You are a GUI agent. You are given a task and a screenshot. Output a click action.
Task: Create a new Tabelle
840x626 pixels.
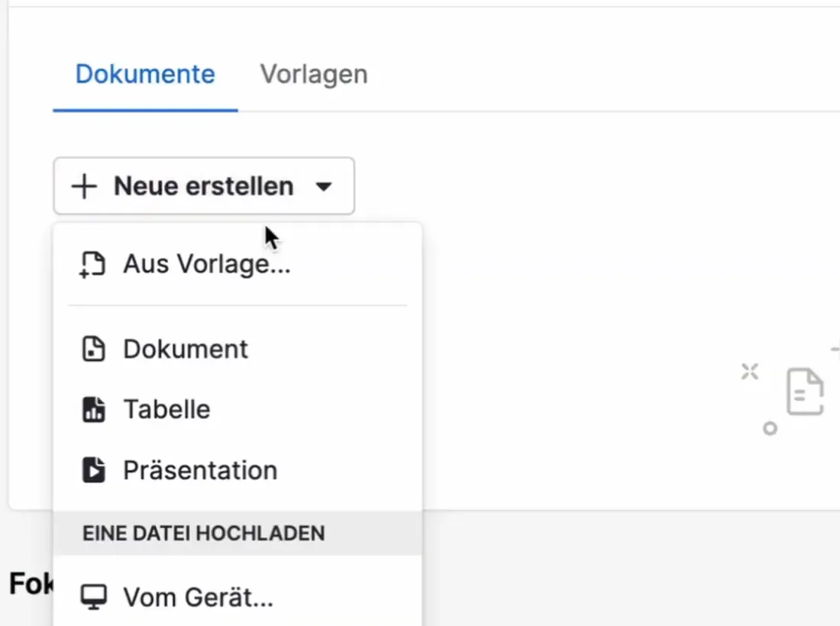click(237, 410)
